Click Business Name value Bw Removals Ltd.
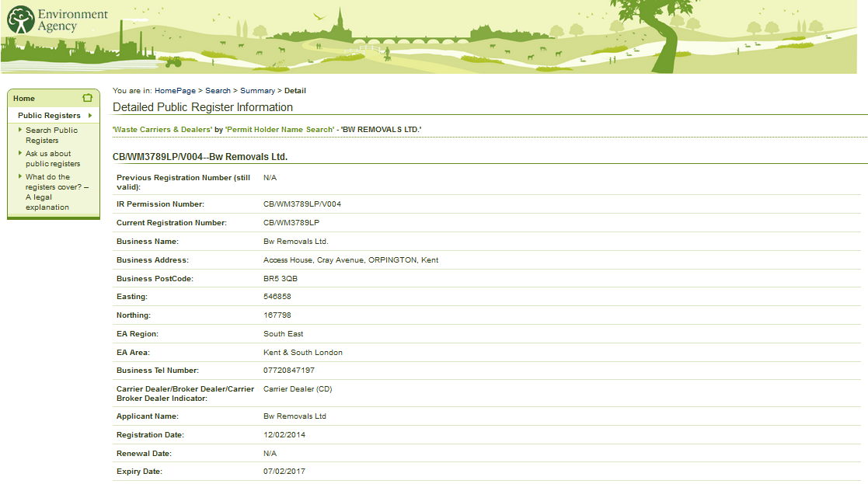The image size is (868, 484). coord(295,242)
